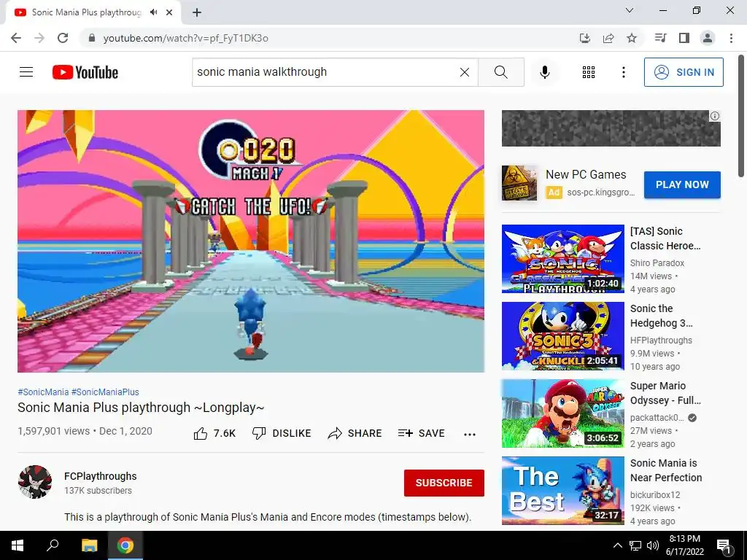747x560 pixels.
Task: Start voice search with the microphone
Action: coord(544,72)
